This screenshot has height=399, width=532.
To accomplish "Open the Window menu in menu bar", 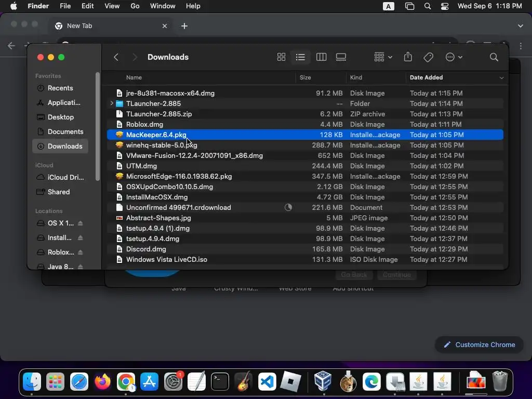I will (x=163, y=6).
